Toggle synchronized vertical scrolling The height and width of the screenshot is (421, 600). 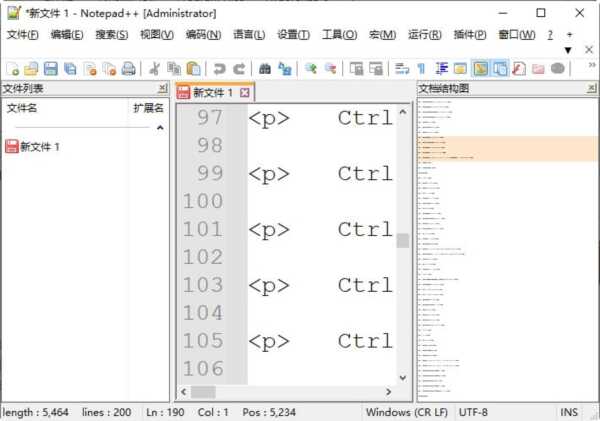click(x=356, y=69)
